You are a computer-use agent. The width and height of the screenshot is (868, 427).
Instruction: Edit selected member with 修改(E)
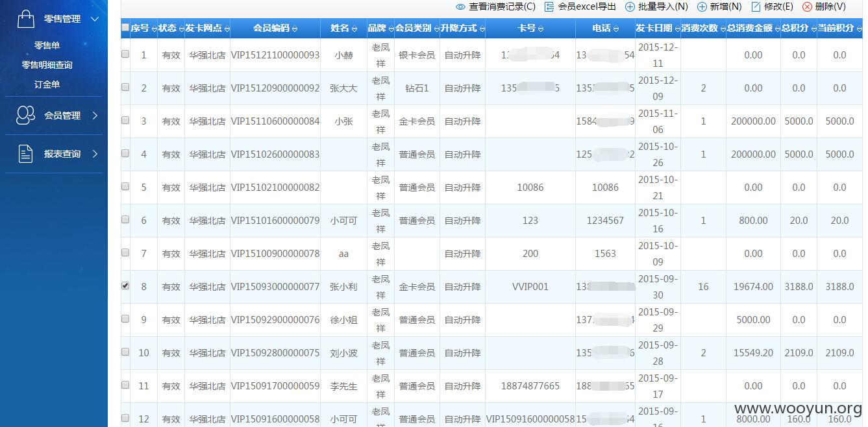tap(778, 6)
